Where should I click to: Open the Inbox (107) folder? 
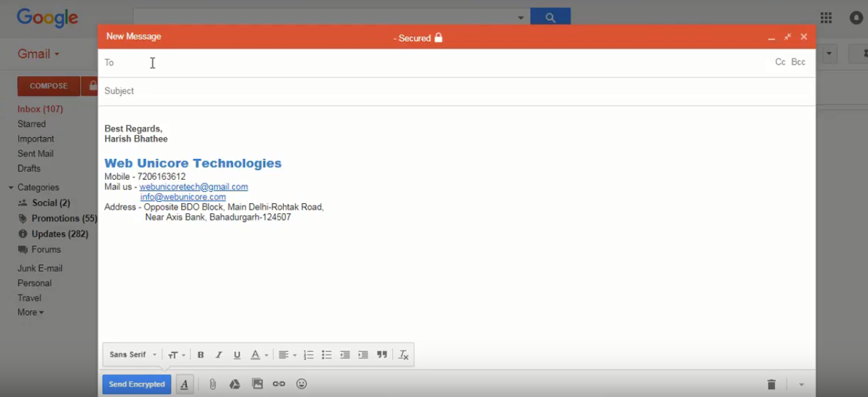[40, 109]
